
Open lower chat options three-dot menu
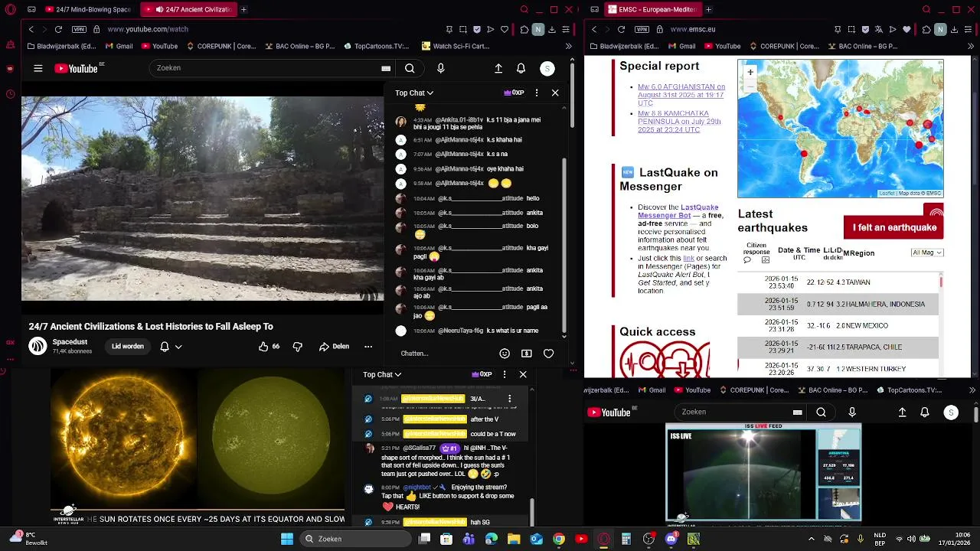click(x=505, y=374)
